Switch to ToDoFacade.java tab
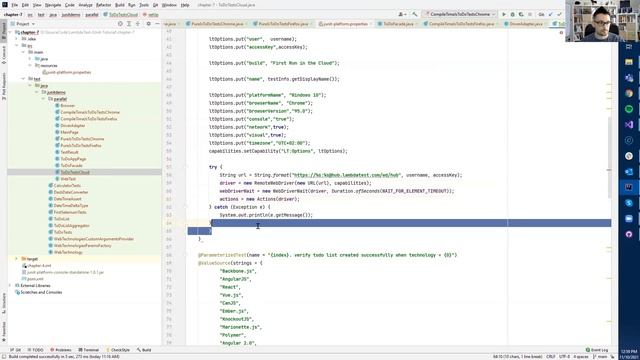Image resolution: width=640 pixels, height=360 pixels. coord(398,24)
